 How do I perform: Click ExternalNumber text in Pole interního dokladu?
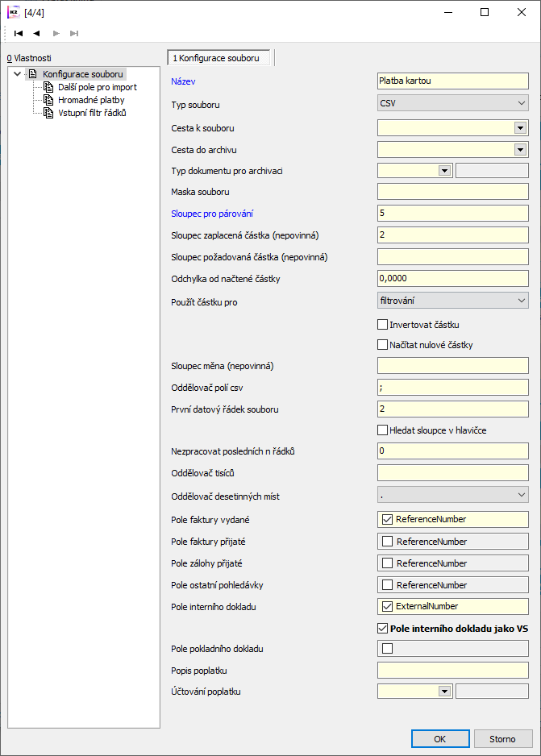click(427, 607)
